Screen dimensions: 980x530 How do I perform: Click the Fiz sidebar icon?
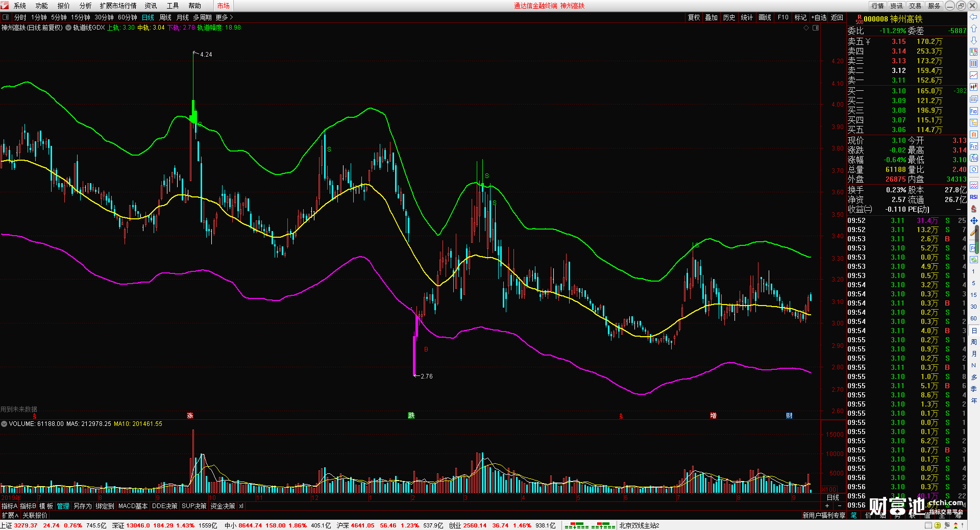(973, 146)
